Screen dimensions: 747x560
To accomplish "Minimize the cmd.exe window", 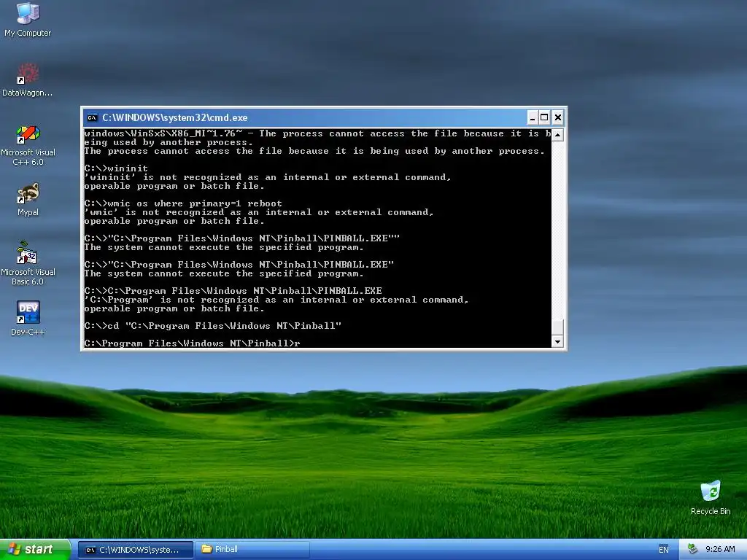I will click(533, 117).
